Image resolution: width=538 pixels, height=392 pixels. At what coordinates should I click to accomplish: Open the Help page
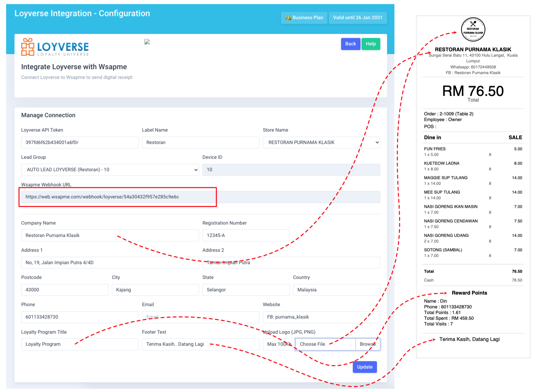pyautogui.click(x=371, y=44)
